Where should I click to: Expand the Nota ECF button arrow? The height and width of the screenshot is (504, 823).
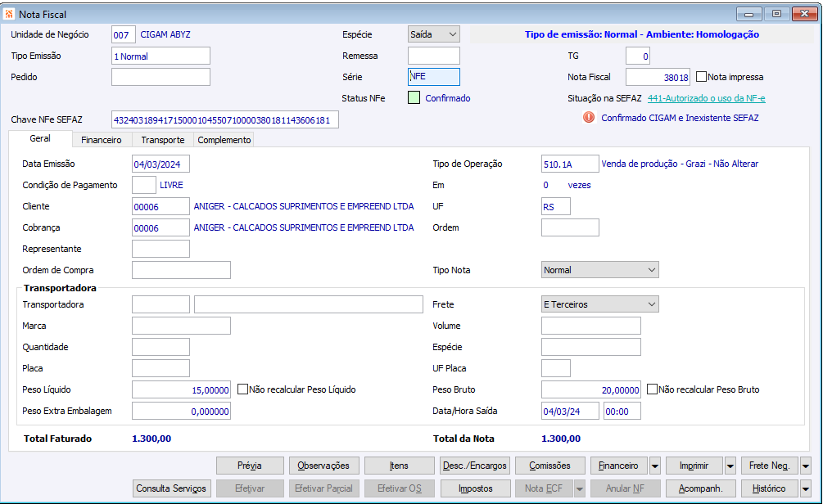coord(580,488)
